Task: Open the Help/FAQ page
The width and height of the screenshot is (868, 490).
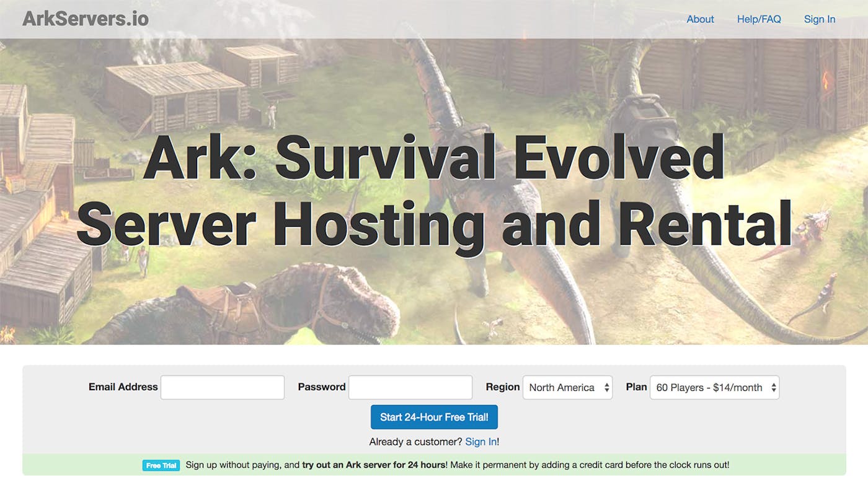Action: [759, 19]
